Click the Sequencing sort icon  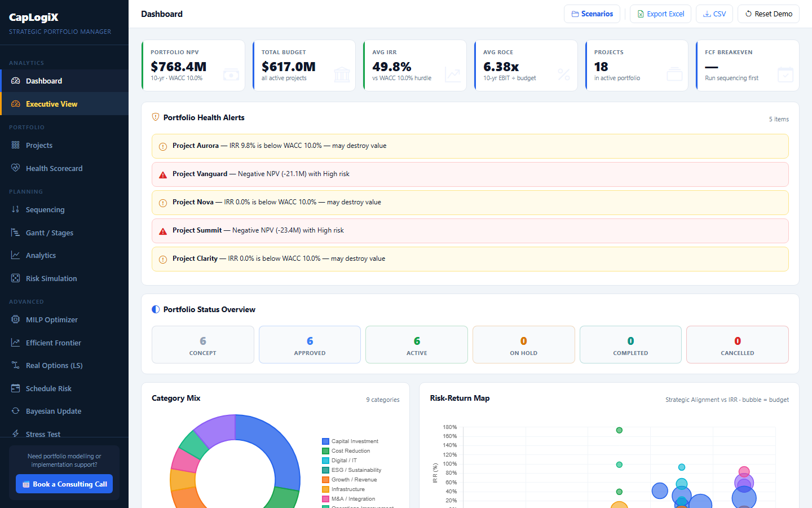16,209
